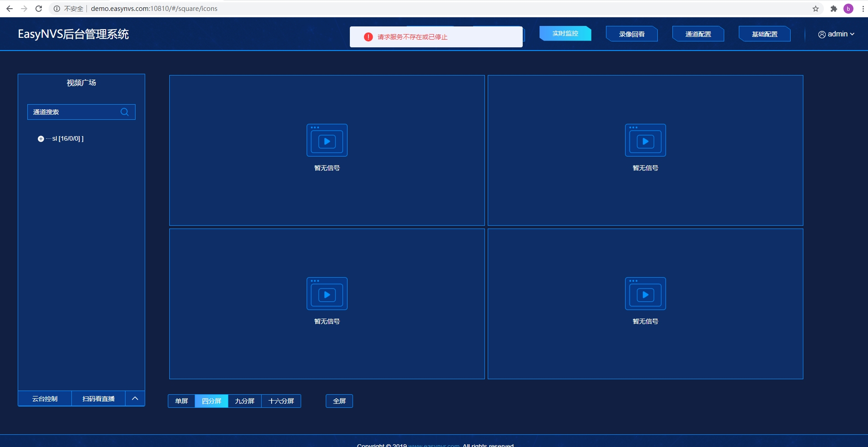868x447 pixels.
Task: Click the play icon in top-left video pane
Action: 327,141
